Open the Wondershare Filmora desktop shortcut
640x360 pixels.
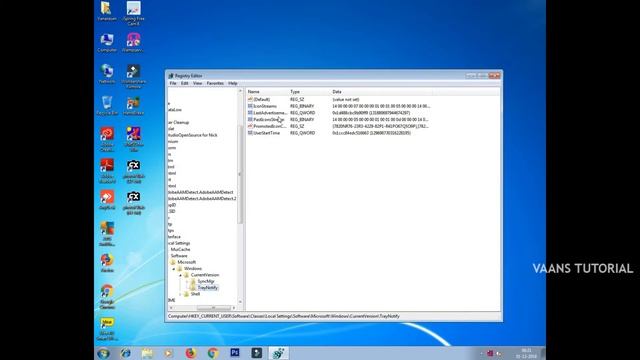pos(133,77)
